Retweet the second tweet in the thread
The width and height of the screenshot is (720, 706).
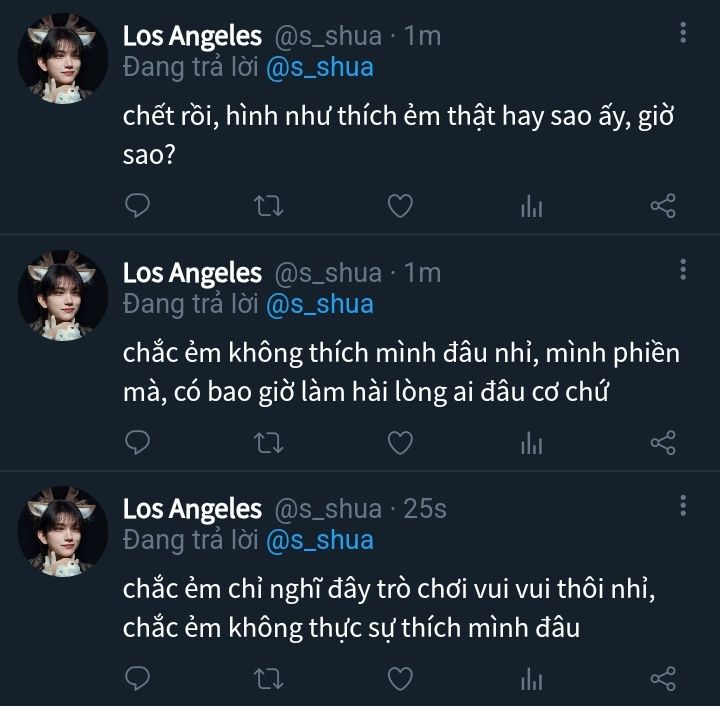[x=269, y=442]
